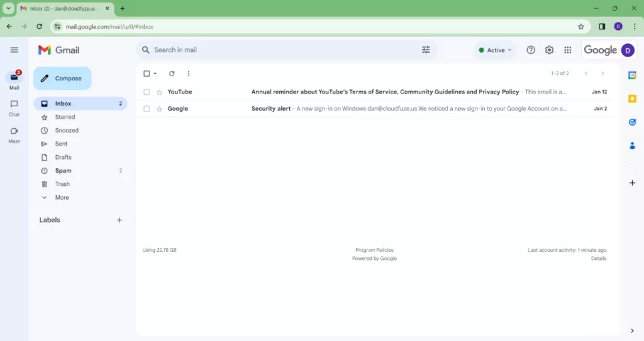644x341 pixels.
Task: Open the Active status dropdown
Action: coord(495,50)
